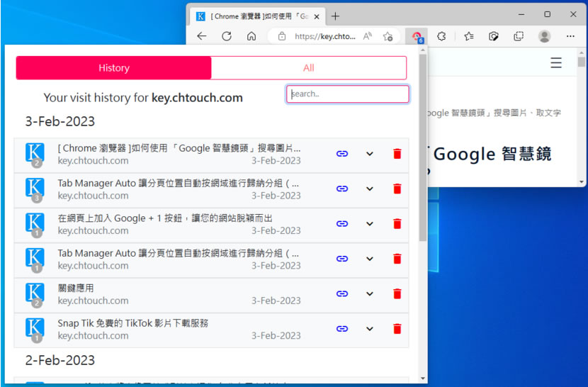Open link for the 關鍵應用 entry
Screen dimensions: 588x387
pyautogui.click(x=342, y=294)
